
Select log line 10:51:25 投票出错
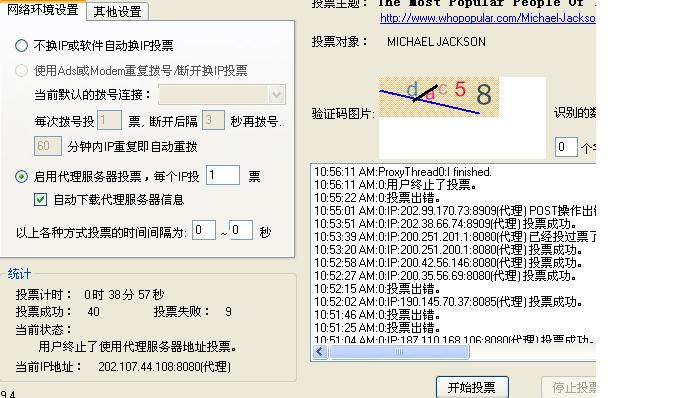click(x=377, y=328)
